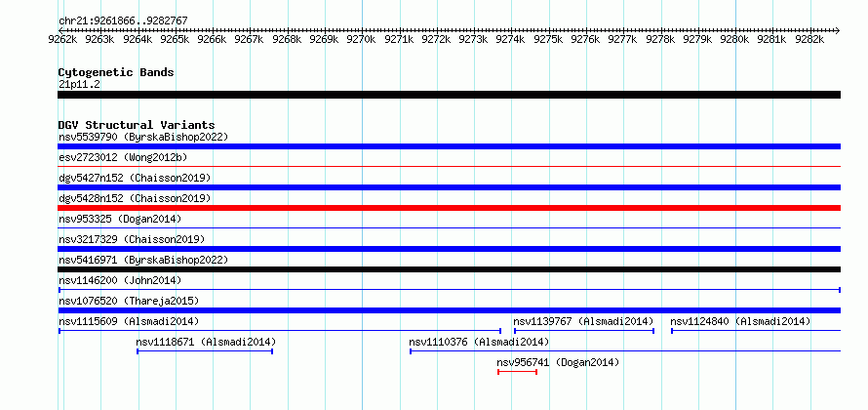This screenshot has width=868, height=410.
Task: Select the dgv5428n152 red variant bar
Action: pos(449,208)
